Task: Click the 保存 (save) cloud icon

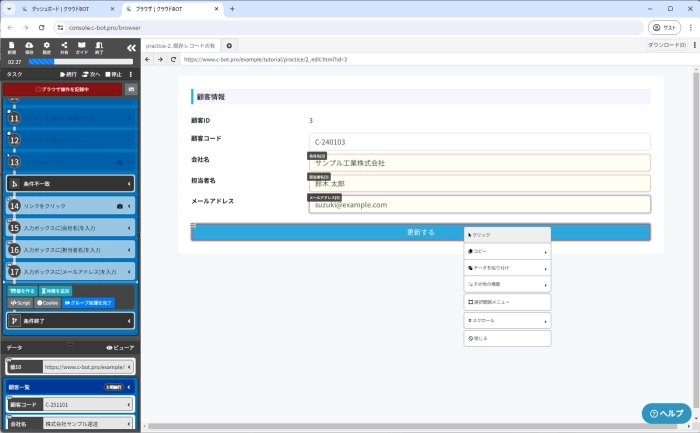Action: tap(28, 47)
